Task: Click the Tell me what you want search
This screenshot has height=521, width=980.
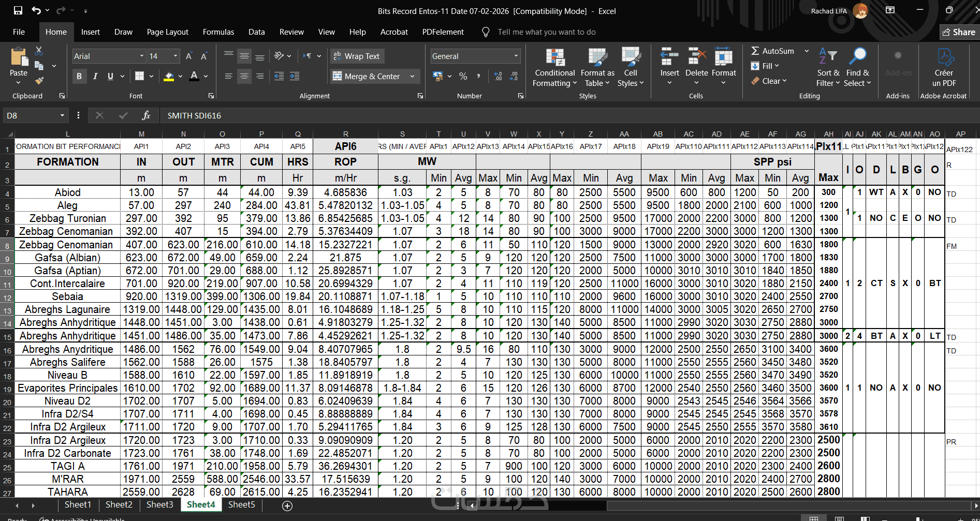Action: pos(546,32)
